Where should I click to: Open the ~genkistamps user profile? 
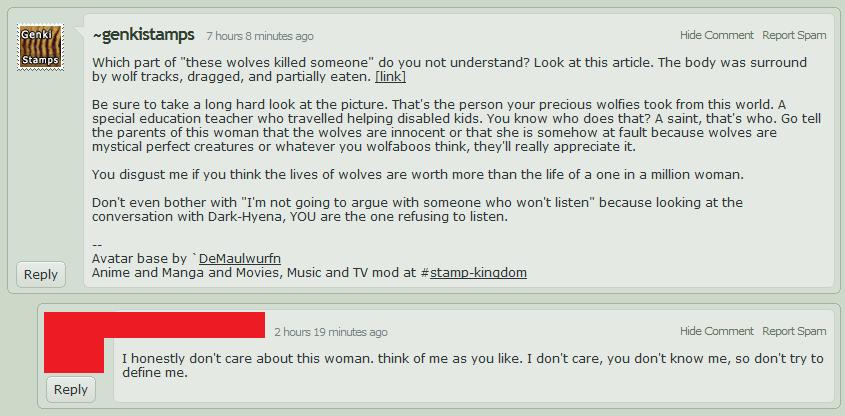(x=144, y=35)
